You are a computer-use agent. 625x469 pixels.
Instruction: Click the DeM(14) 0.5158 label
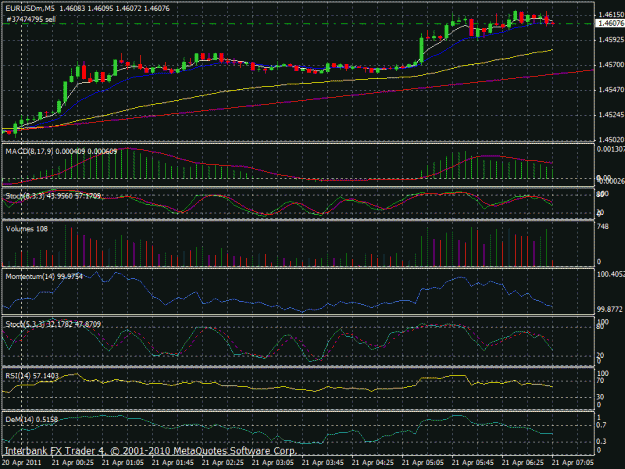click(31, 419)
